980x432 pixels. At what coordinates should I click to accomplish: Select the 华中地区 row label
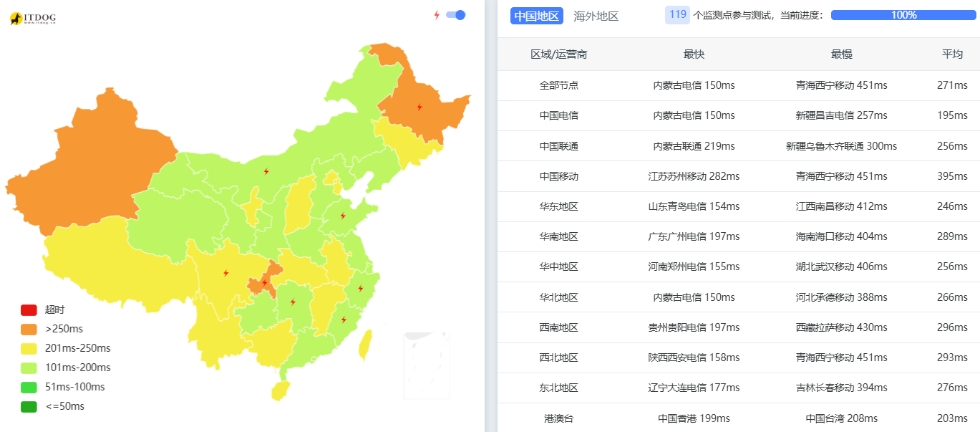coord(559,267)
